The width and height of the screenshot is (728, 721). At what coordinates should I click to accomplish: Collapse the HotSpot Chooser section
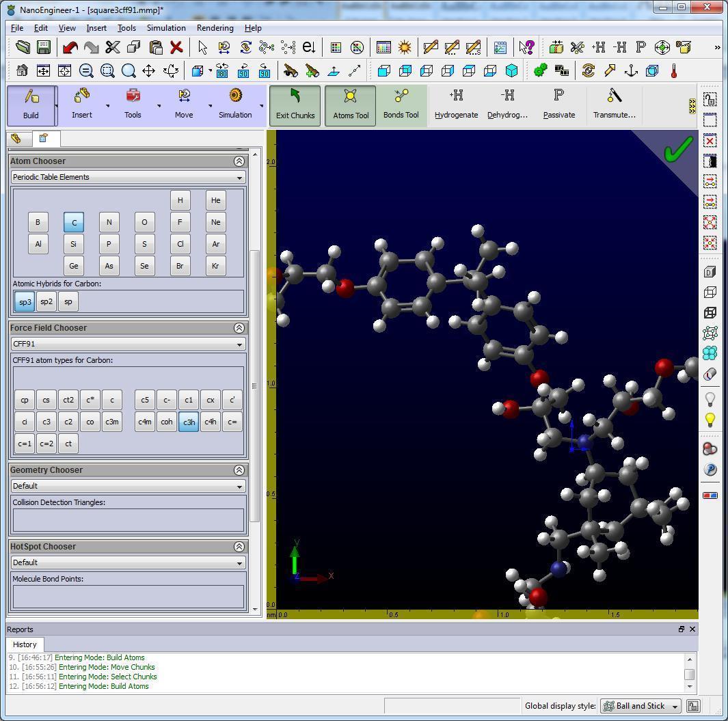(x=239, y=547)
